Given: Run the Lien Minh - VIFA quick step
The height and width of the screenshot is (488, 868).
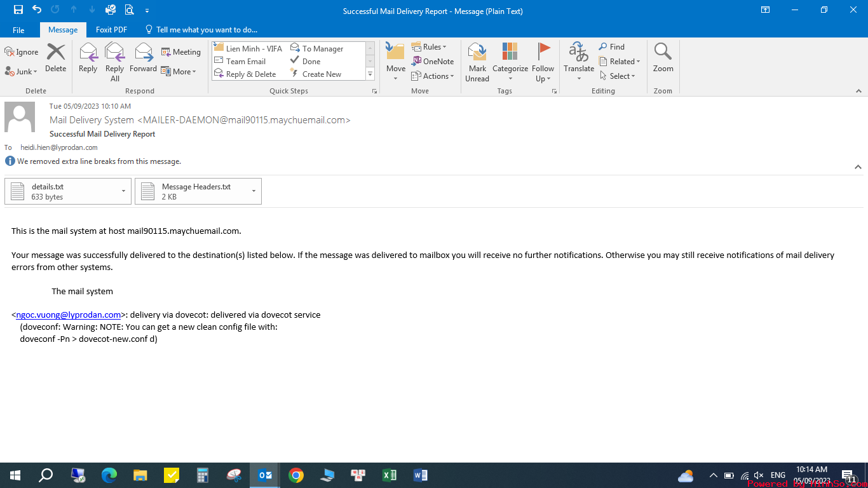Looking at the screenshot, I should 248,49.
